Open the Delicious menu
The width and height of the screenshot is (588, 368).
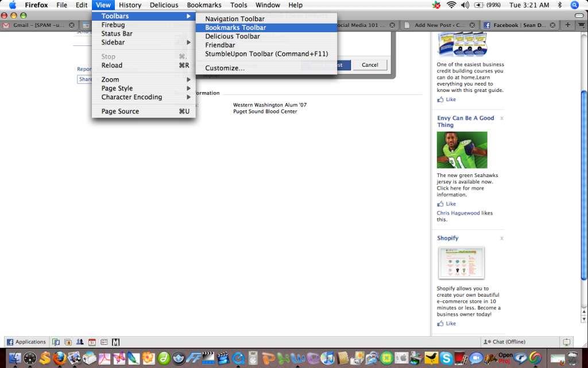tap(164, 5)
